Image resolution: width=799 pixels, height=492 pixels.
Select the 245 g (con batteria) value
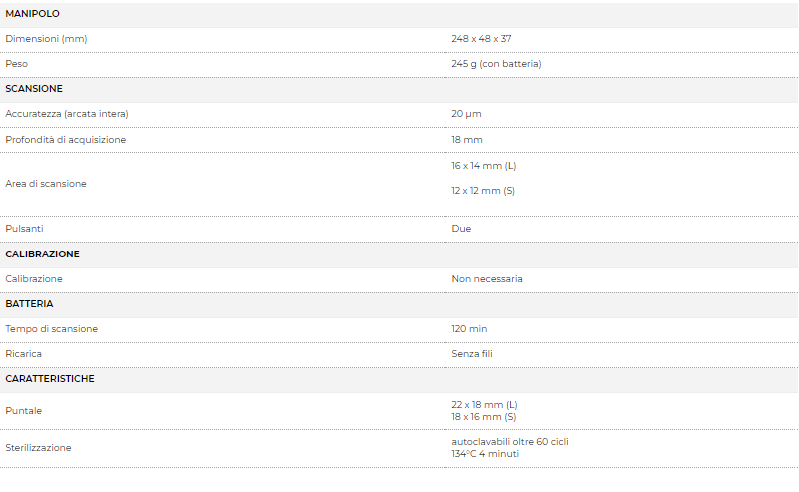[496, 64]
